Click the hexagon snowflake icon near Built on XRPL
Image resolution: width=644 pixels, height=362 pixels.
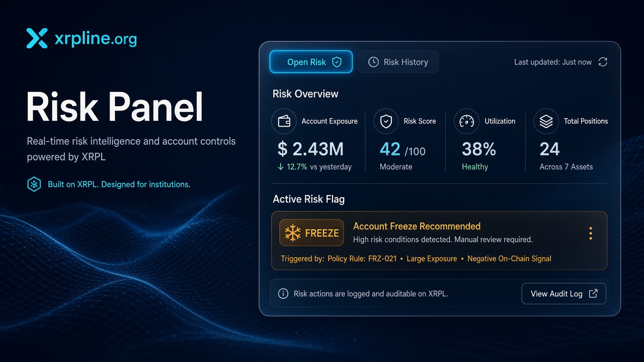click(34, 185)
